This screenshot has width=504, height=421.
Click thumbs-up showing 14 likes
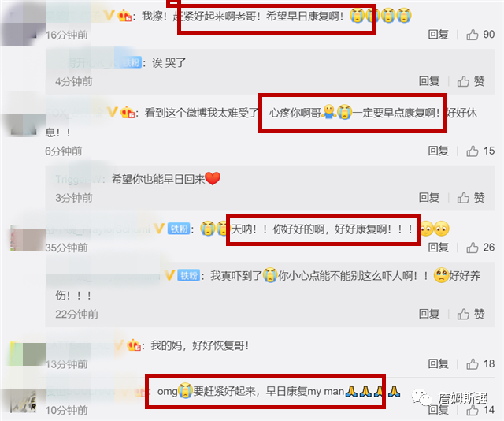[480, 410]
